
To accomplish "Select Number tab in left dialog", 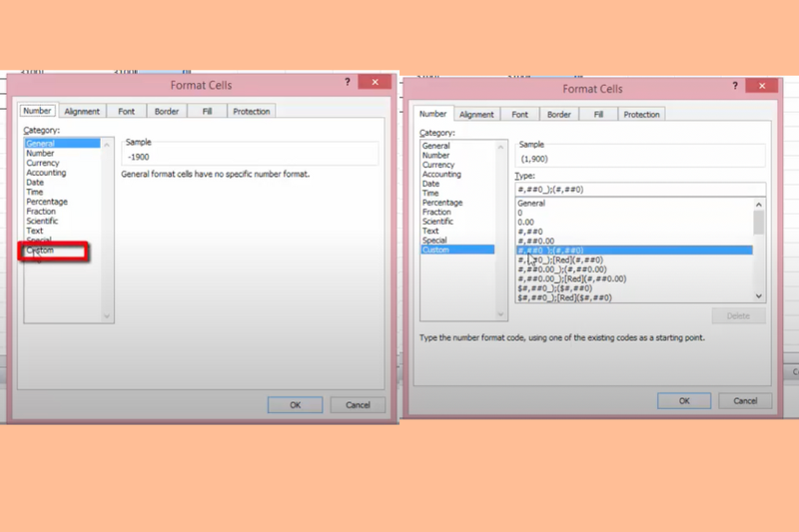I will pyautogui.click(x=37, y=111).
